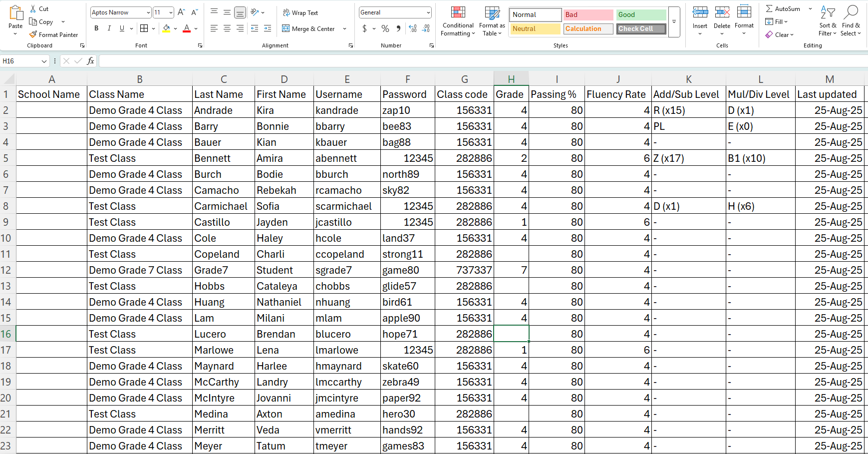Toggle bold formatting
Viewport: 868px width, 454px height.
96,28
